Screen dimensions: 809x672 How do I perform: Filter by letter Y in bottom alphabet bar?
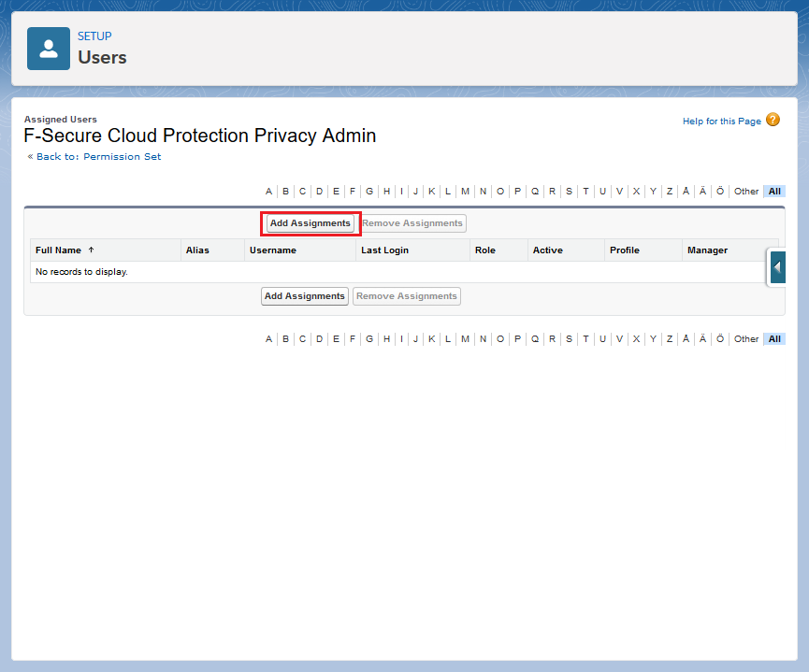[x=653, y=339]
